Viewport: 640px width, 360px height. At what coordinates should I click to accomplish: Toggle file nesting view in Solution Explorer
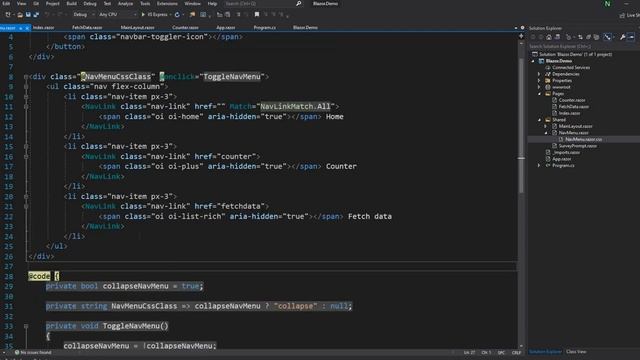(608, 37)
